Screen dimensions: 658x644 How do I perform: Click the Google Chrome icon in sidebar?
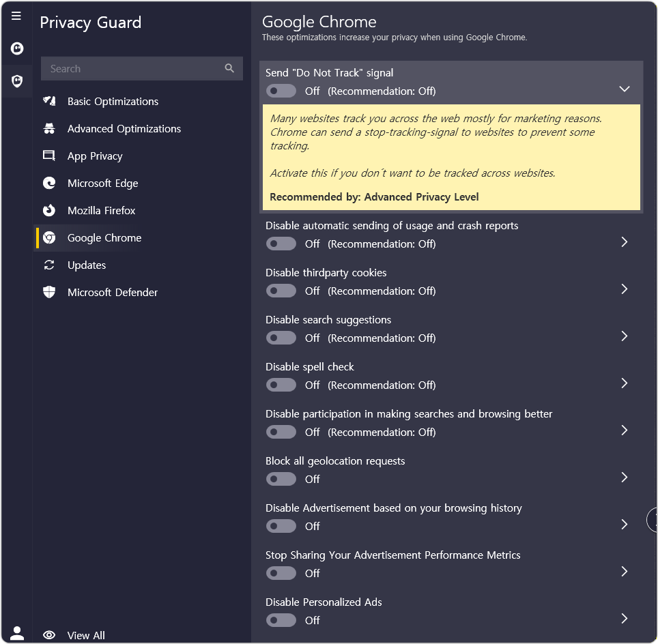tap(48, 237)
